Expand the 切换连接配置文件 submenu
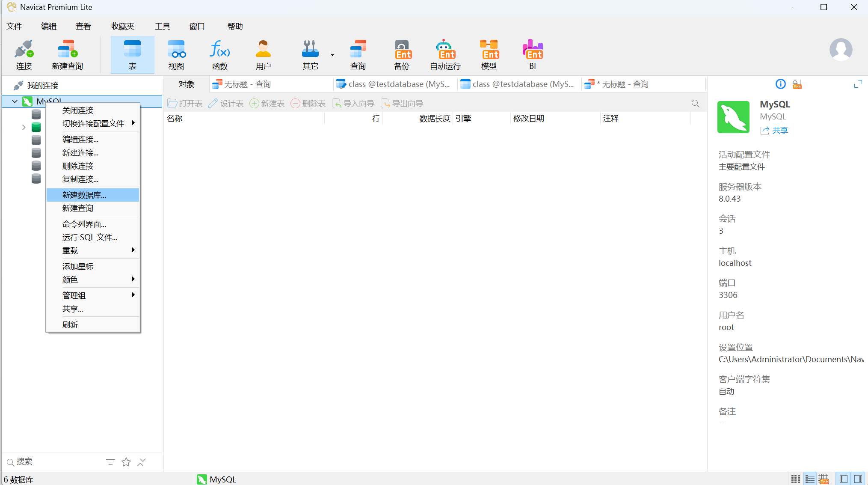868x485 pixels. coord(93,123)
